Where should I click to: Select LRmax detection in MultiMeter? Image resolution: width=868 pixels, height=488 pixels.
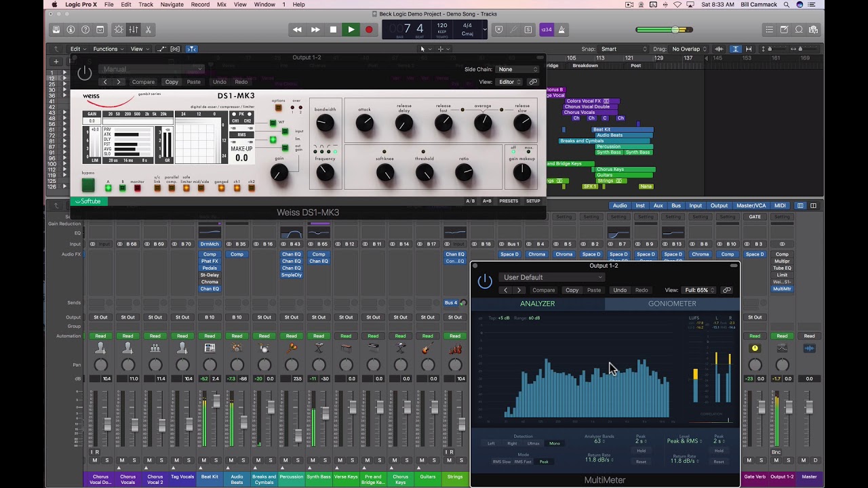(x=534, y=443)
